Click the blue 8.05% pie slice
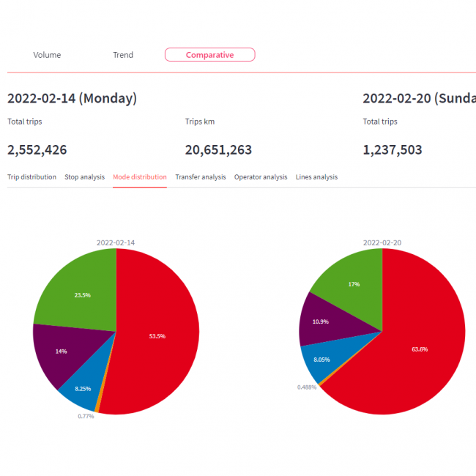This screenshot has width=476, height=476. click(323, 361)
